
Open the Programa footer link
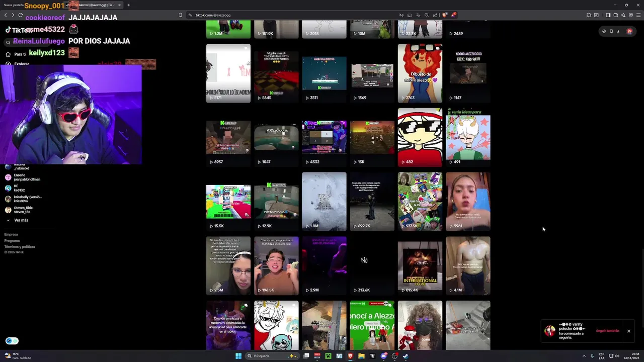(12, 241)
